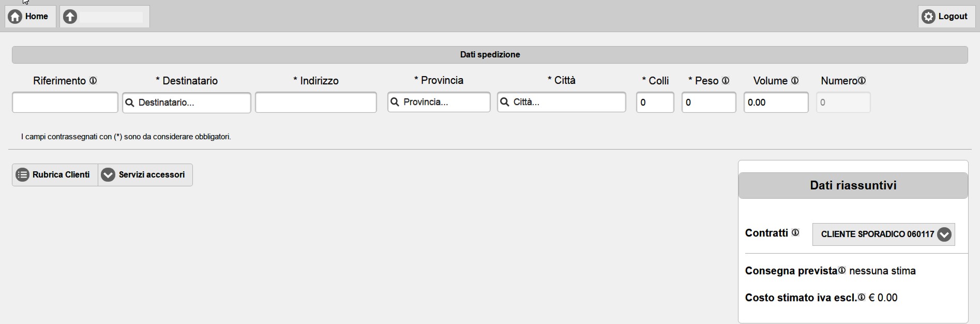This screenshot has height=324, width=980.
Task: Click info icon by Costo stimato
Action: [x=862, y=298]
